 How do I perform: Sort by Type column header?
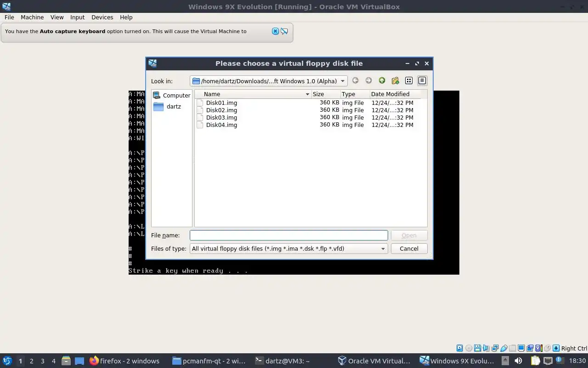(355, 94)
